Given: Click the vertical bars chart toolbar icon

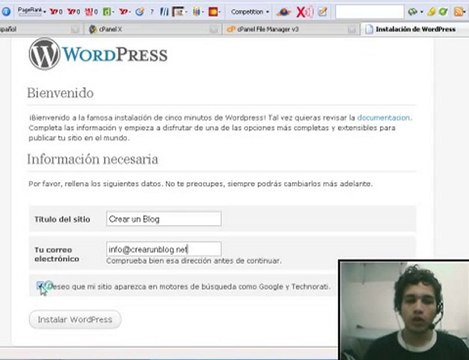Looking at the screenshot, I should point(197,12).
